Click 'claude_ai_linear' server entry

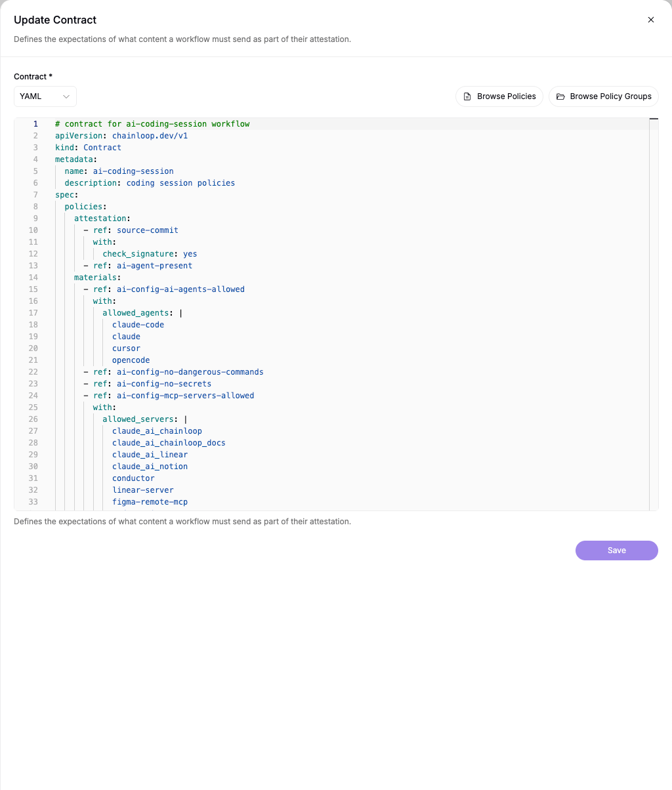[x=150, y=455]
